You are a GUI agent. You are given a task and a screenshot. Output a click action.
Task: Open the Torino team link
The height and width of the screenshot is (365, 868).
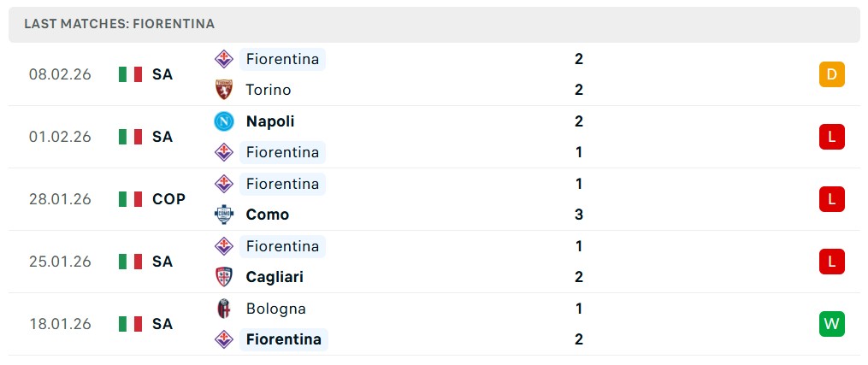point(269,90)
